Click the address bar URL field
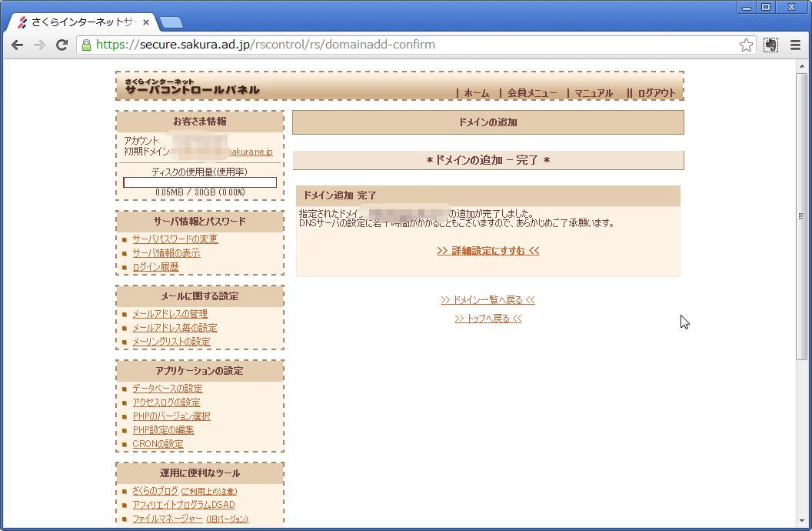 (417, 45)
